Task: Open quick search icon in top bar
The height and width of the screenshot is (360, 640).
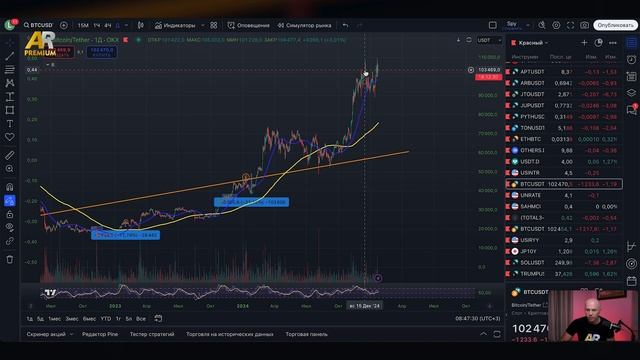Action: (542, 25)
